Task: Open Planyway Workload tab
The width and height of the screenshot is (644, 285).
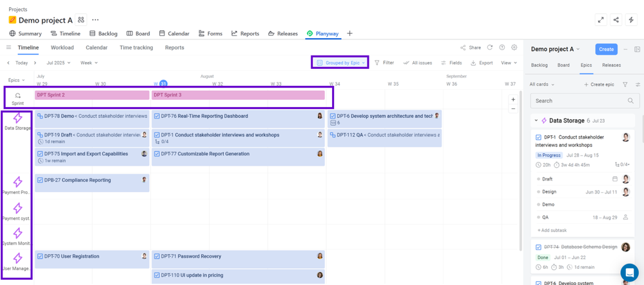Action: click(x=62, y=48)
